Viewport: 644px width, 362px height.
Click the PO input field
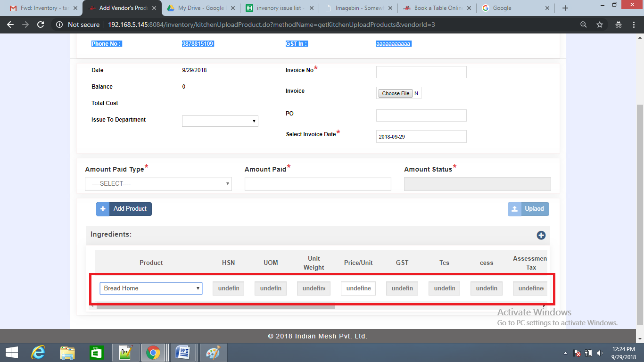pyautogui.click(x=421, y=115)
